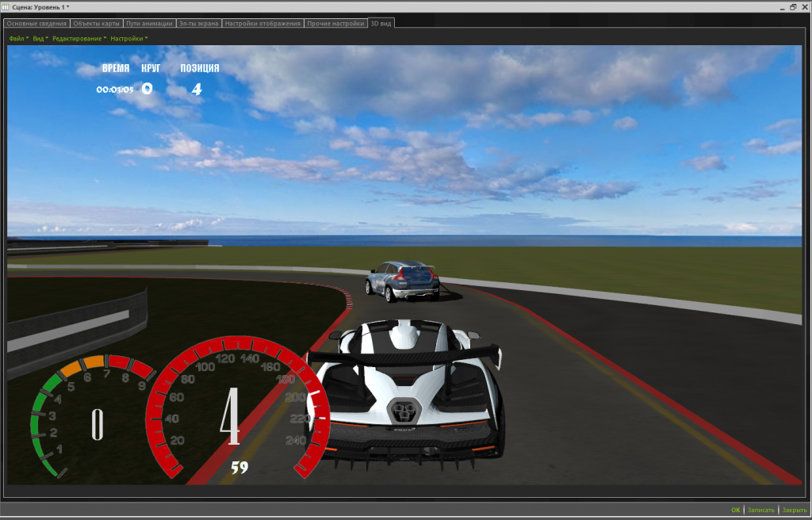Screen dimensions: 812x520
Task: Click the КРУГ label in HUD
Action: click(x=151, y=68)
